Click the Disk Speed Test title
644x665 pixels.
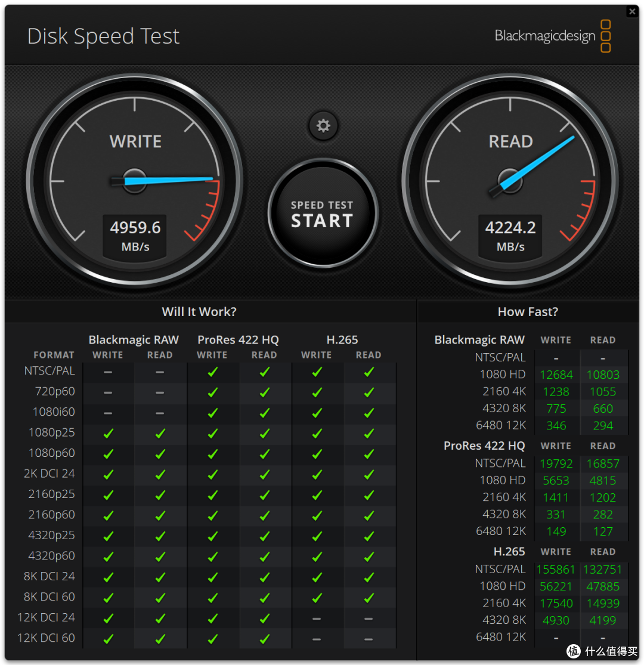tap(103, 36)
